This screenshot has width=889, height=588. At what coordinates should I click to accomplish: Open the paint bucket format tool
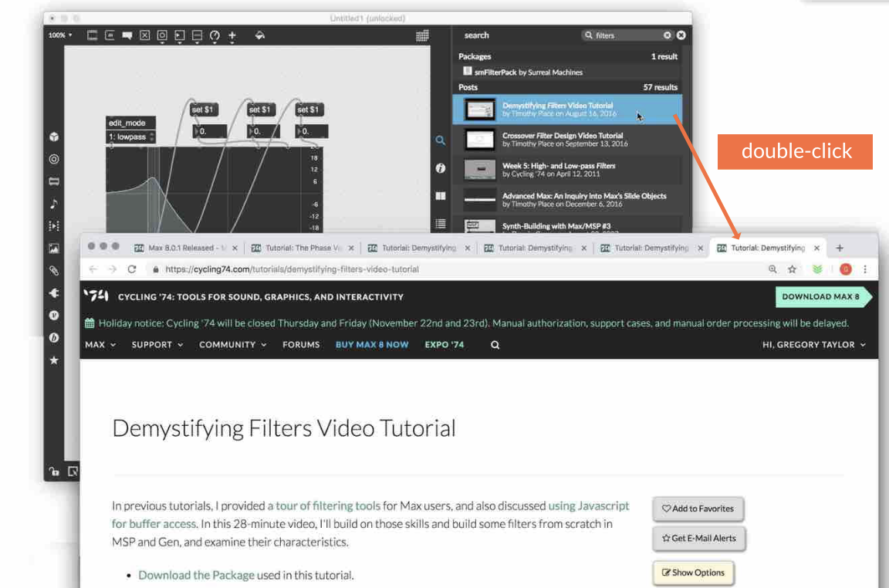click(259, 35)
